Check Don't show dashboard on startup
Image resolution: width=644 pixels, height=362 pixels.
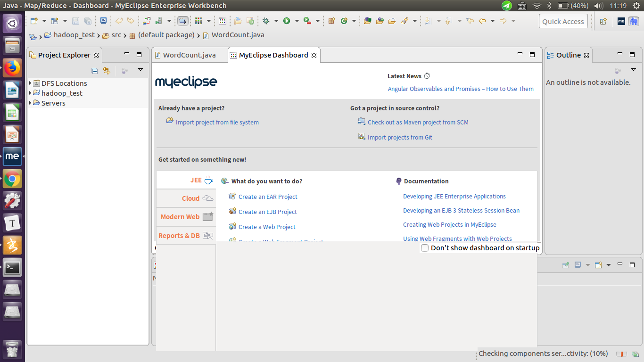tap(425, 248)
